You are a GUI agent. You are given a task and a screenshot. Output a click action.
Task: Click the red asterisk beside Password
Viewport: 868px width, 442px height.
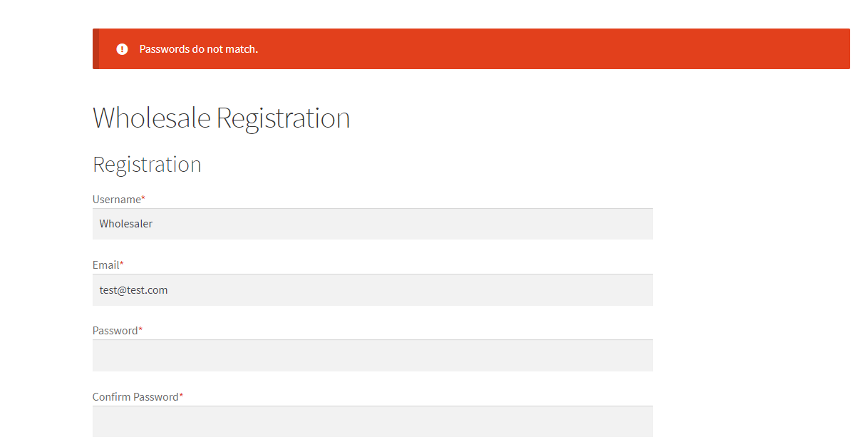point(140,329)
